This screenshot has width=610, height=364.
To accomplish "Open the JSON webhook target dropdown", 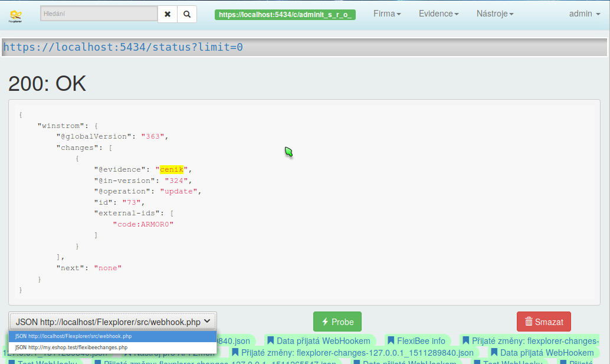I will [113, 322].
